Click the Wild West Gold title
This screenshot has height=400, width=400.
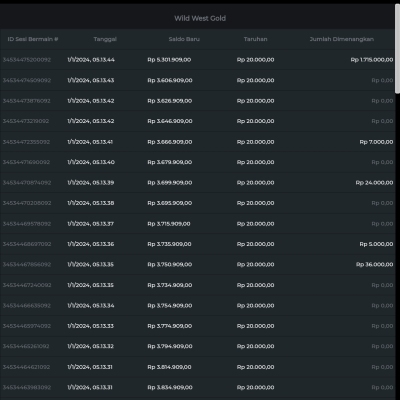pyautogui.click(x=200, y=18)
